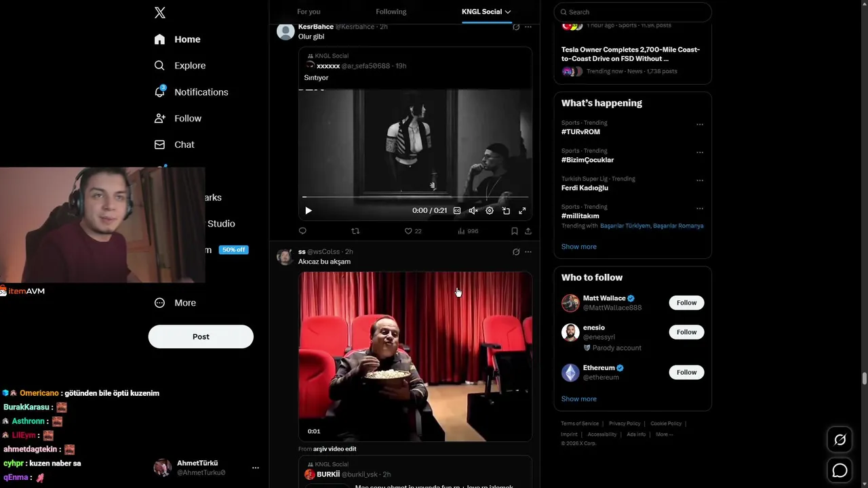Unmute the video player sound

tap(473, 211)
